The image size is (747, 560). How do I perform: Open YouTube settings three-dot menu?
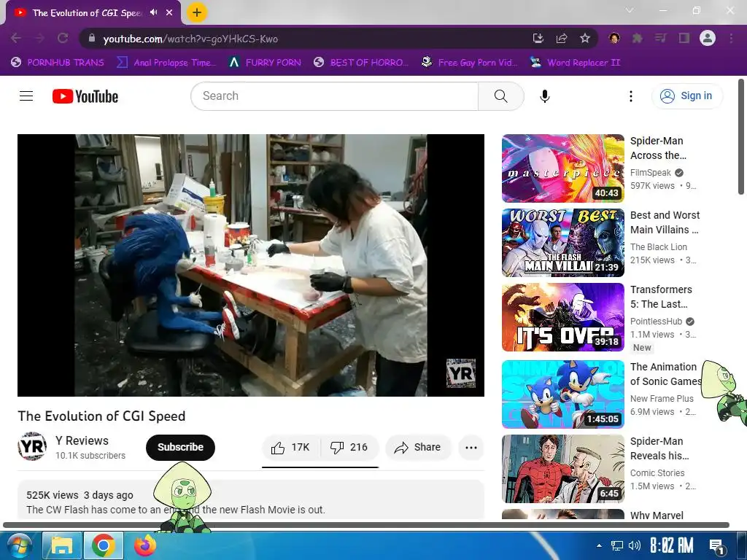tap(631, 96)
